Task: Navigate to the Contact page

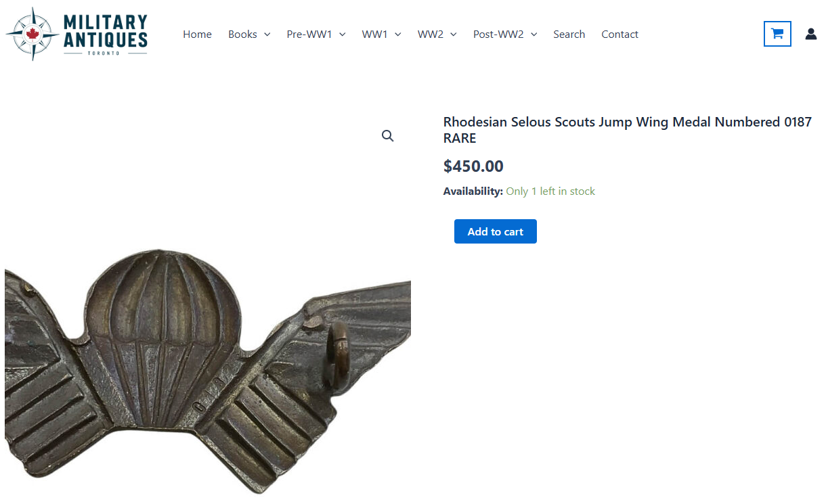Action: coord(619,35)
